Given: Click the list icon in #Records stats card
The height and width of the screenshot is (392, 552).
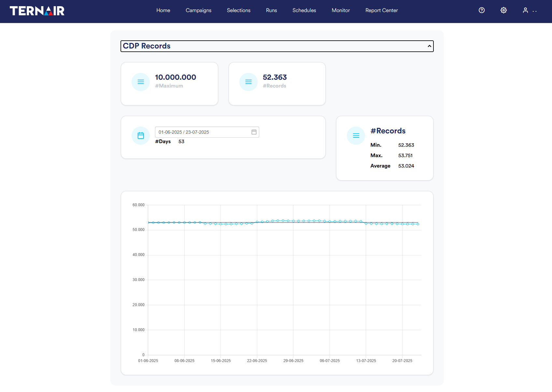Looking at the screenshot, I should tap(356, 136).
